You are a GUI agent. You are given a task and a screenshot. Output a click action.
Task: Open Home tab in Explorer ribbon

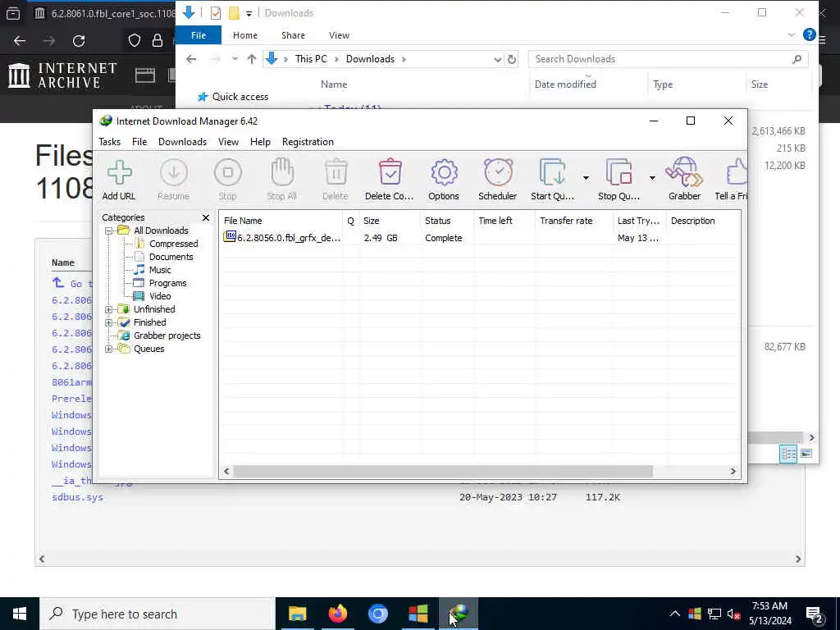coord(245,35)
